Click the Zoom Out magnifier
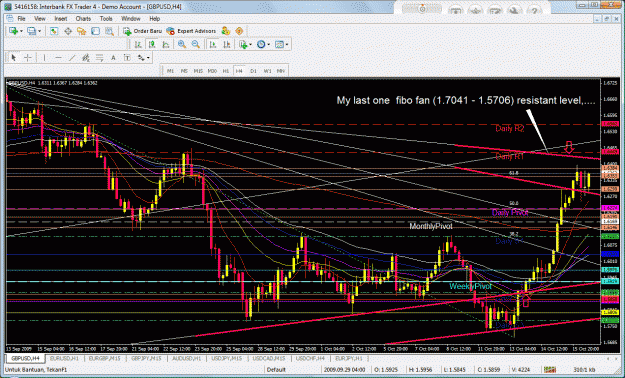Screen dimensions: 625x378 click(x=195, y=44)
